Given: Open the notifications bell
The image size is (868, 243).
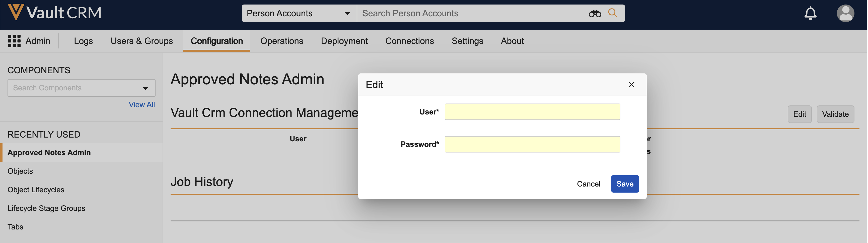Looking at the screenshot, I should [810, 14].
